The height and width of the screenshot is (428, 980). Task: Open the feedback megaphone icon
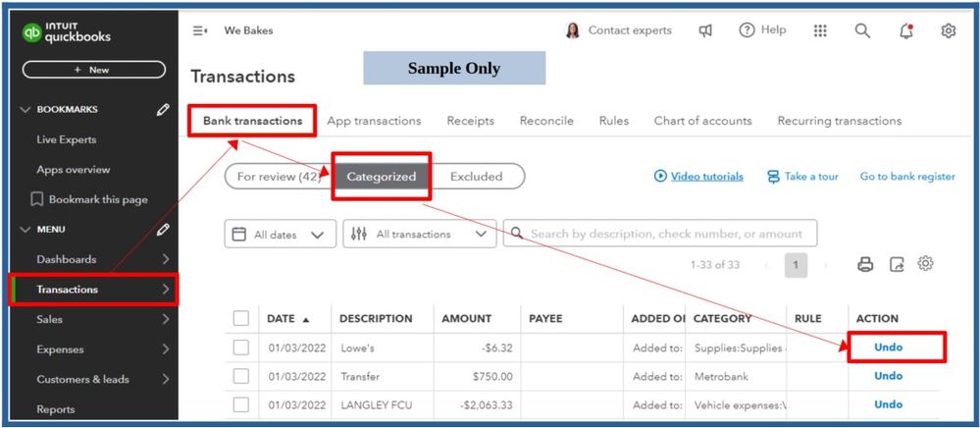[x=705, y=30]
